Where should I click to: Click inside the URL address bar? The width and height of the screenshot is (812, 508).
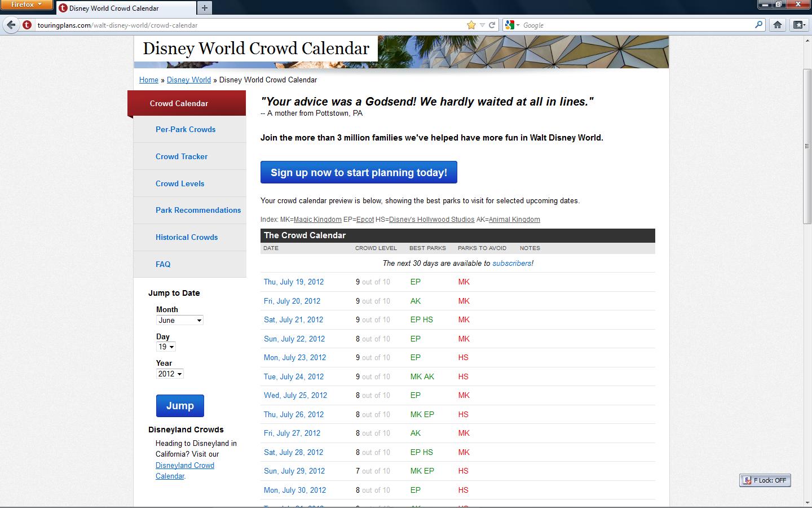point(248,25)
